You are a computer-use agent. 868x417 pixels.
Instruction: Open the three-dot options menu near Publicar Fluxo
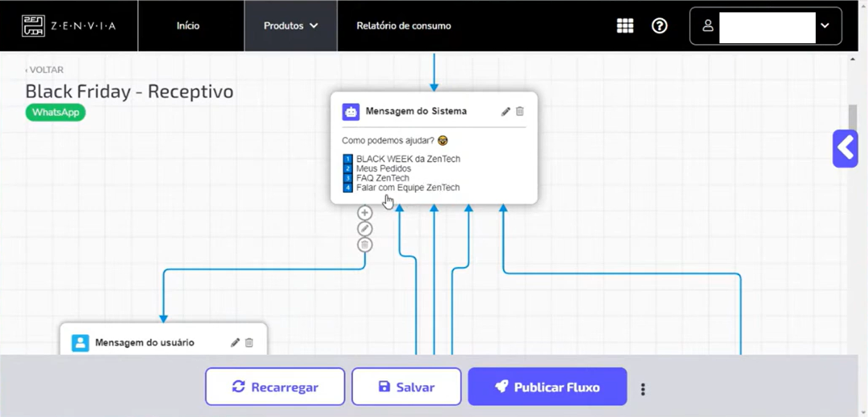tap(642, 388)
